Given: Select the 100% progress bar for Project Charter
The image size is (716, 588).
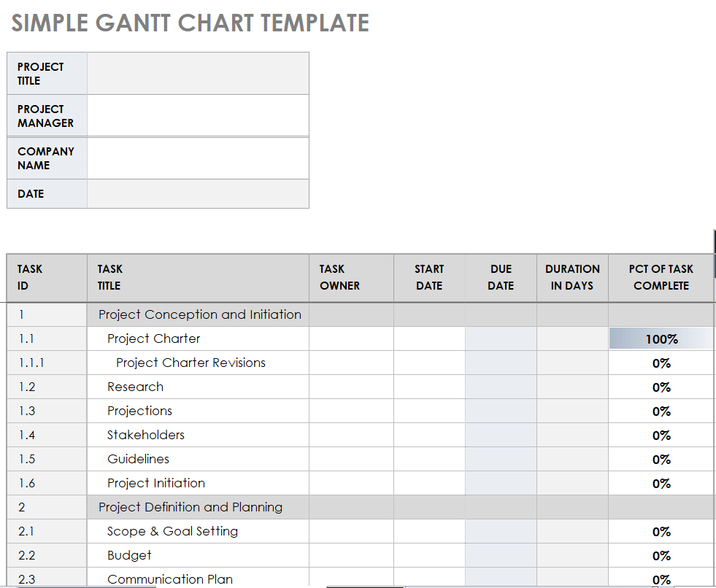Looking at the screenshot, I should click(x=661, y=339).
